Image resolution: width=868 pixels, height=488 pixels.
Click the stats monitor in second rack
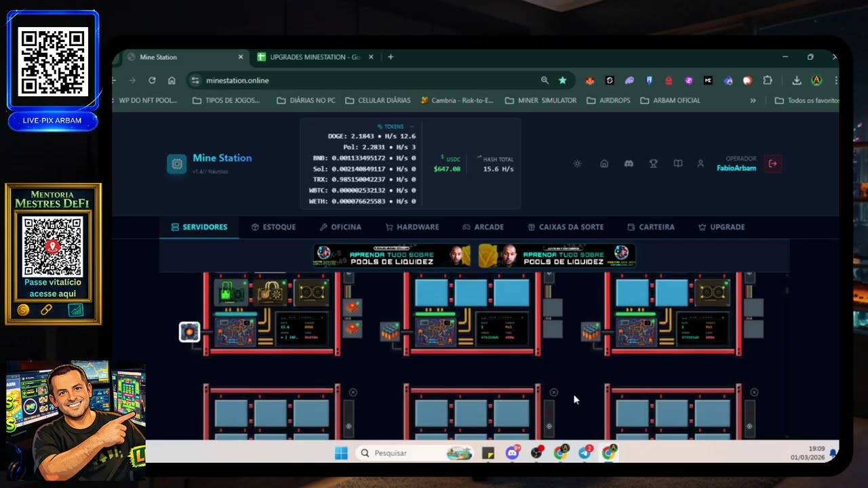click(x=500, y=329)
